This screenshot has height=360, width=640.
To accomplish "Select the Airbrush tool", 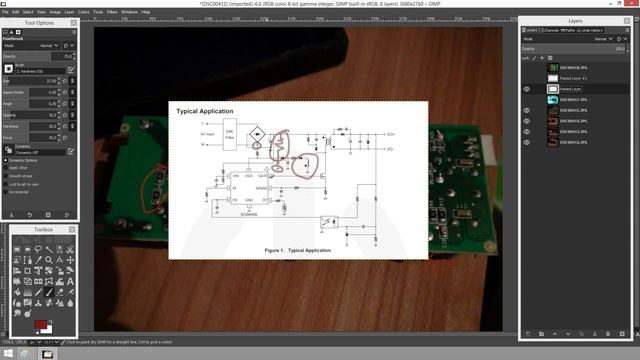I will click(70, 292).
